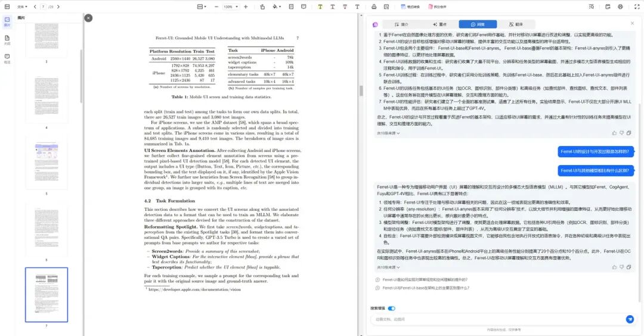Select the third text markup tool (third T icon)
644x336 pixels.
(x=345, y=7)
